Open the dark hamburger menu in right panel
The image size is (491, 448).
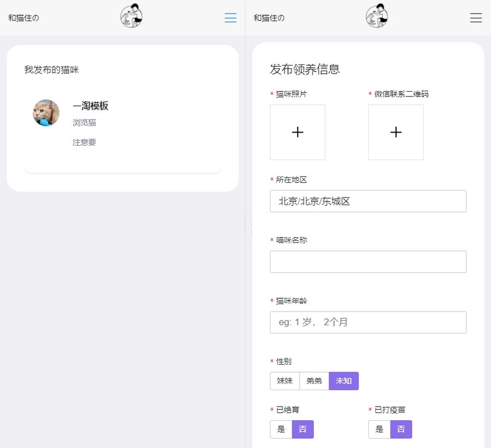(476, 18)
